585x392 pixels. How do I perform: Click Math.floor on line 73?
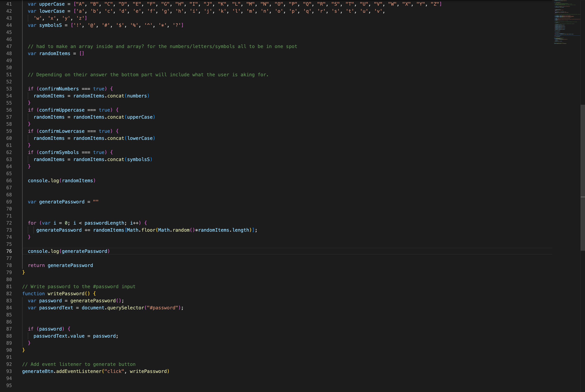141,230
